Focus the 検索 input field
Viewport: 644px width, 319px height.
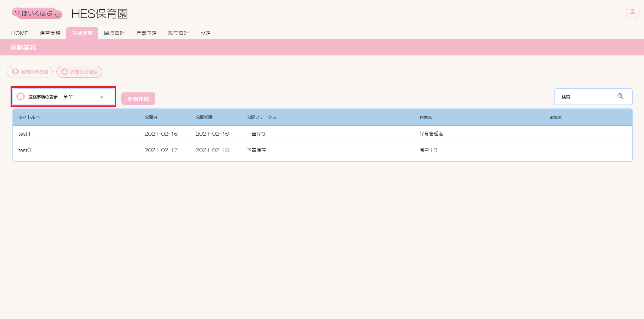[x=587, y=97]
